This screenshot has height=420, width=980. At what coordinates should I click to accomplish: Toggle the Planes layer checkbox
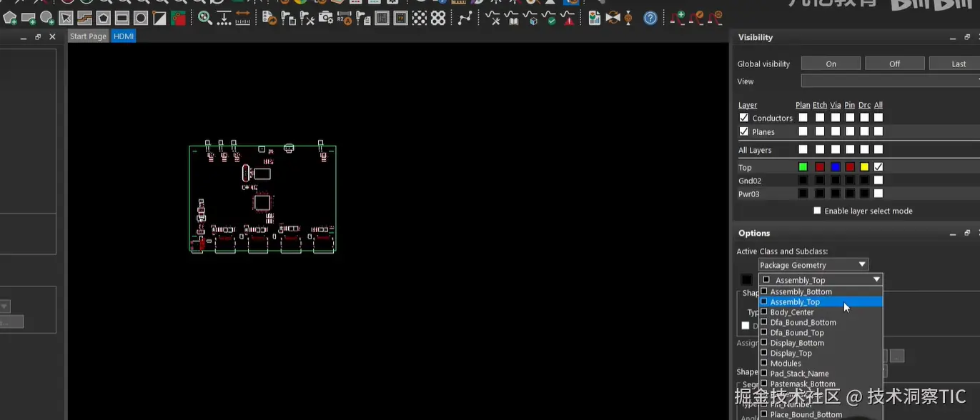[743, 131]
